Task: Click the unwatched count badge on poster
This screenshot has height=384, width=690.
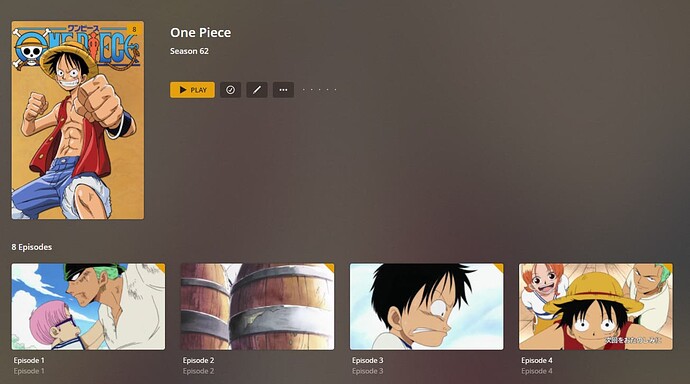Action: click(134, 29)
